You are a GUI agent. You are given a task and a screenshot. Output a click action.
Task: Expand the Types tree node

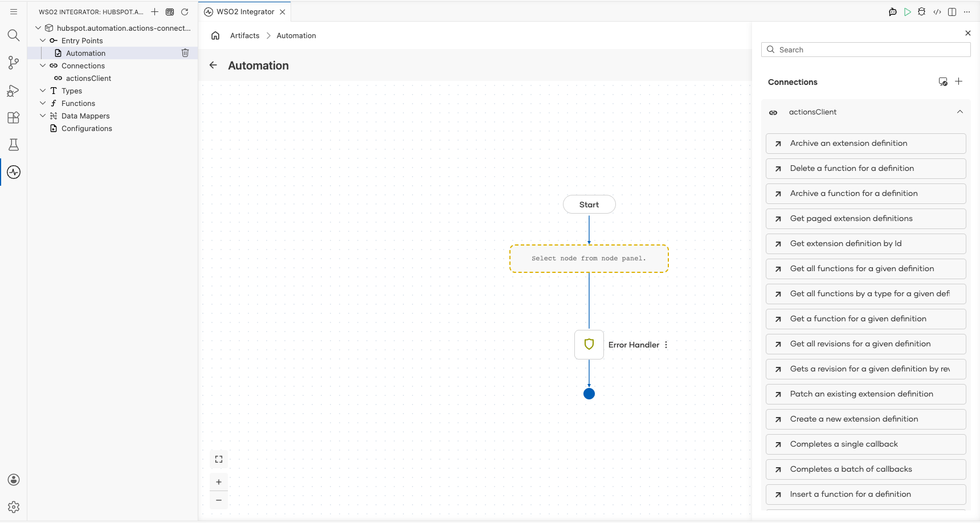(43, 91)
